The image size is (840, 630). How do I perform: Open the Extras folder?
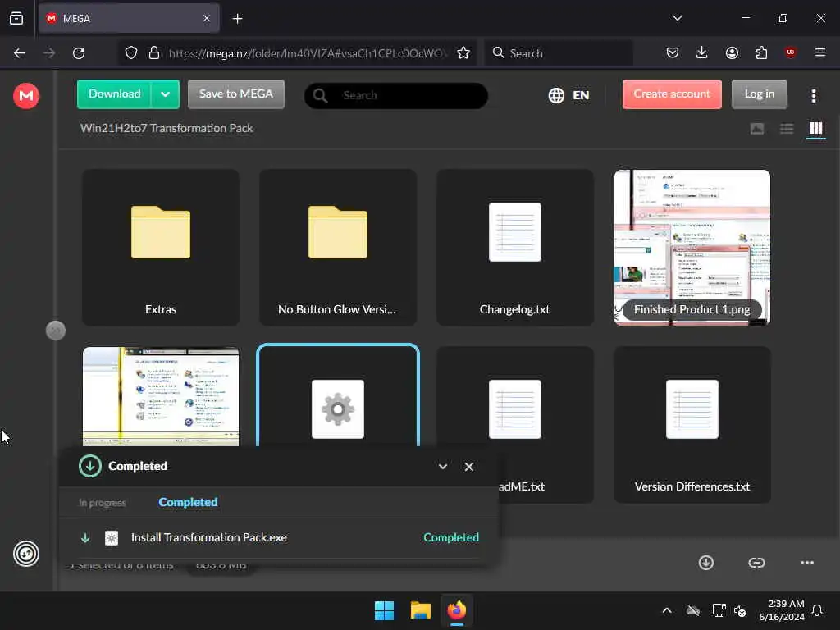(160, 248)
